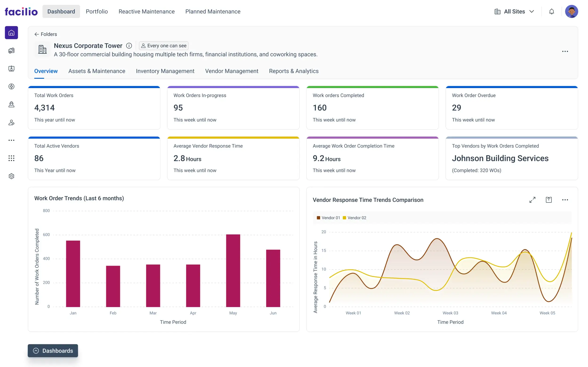The width and height of the screenshot is (588, 367).
Task: Open three-dot menu on Vendor Response chart
Action: pyautogui.click(x=565, y=200)
